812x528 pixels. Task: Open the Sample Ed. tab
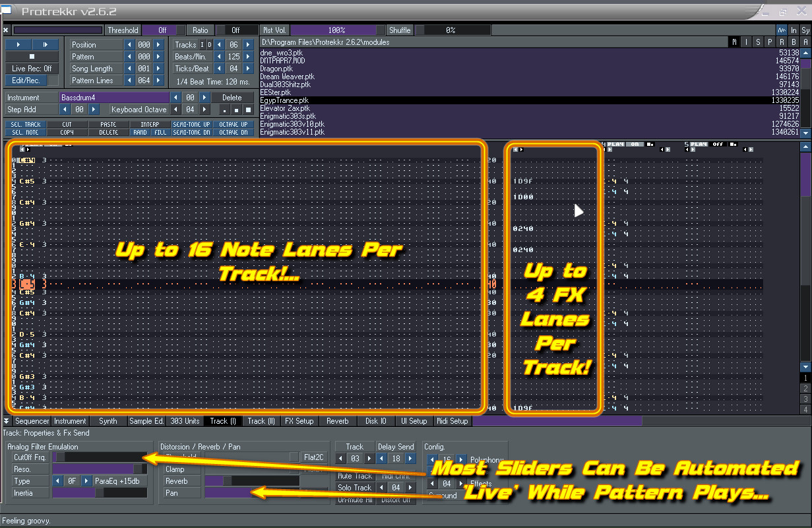click(x=146, y=421)
